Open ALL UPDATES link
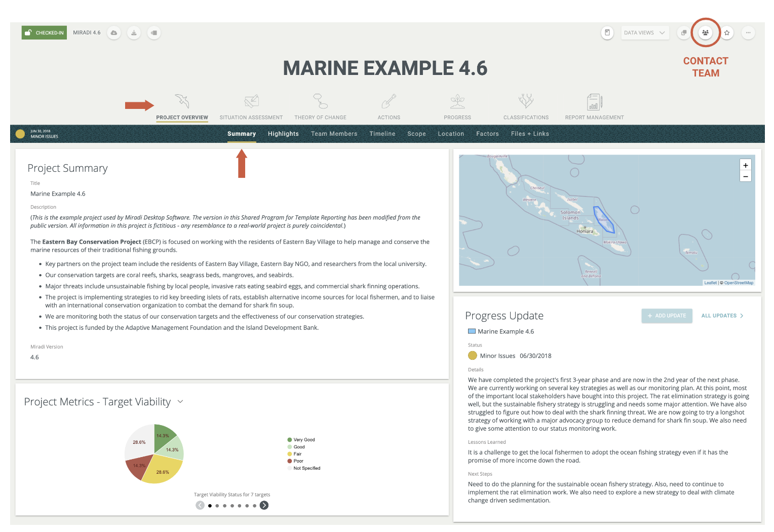774x532 pixels. pyautogui.click(x=721, y=316)
